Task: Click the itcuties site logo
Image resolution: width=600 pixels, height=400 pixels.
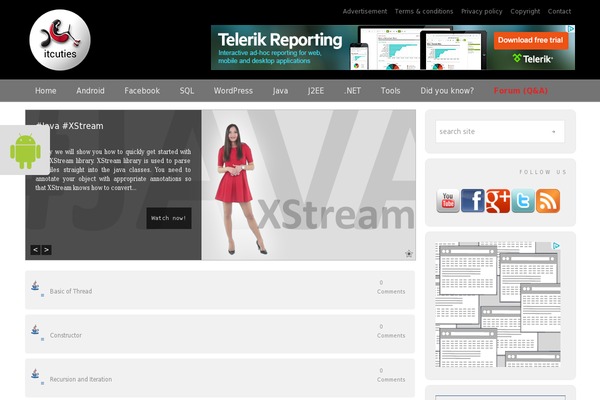Action: click(x=60, y=40)
